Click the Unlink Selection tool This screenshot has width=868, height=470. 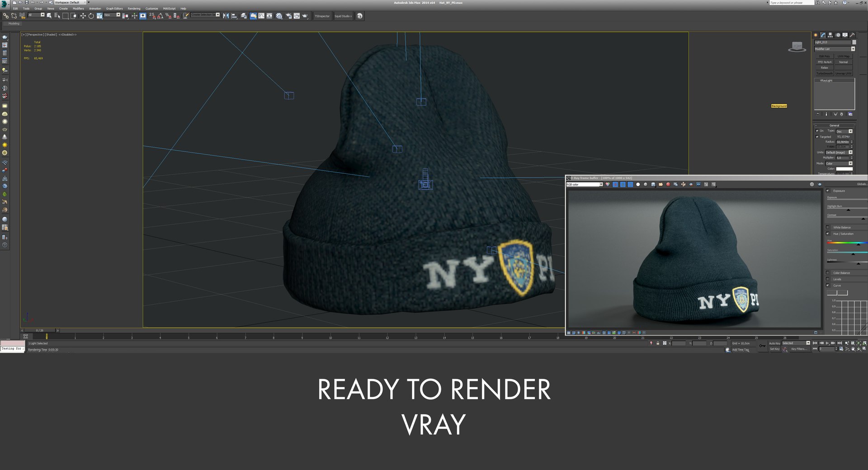[14, 16]
